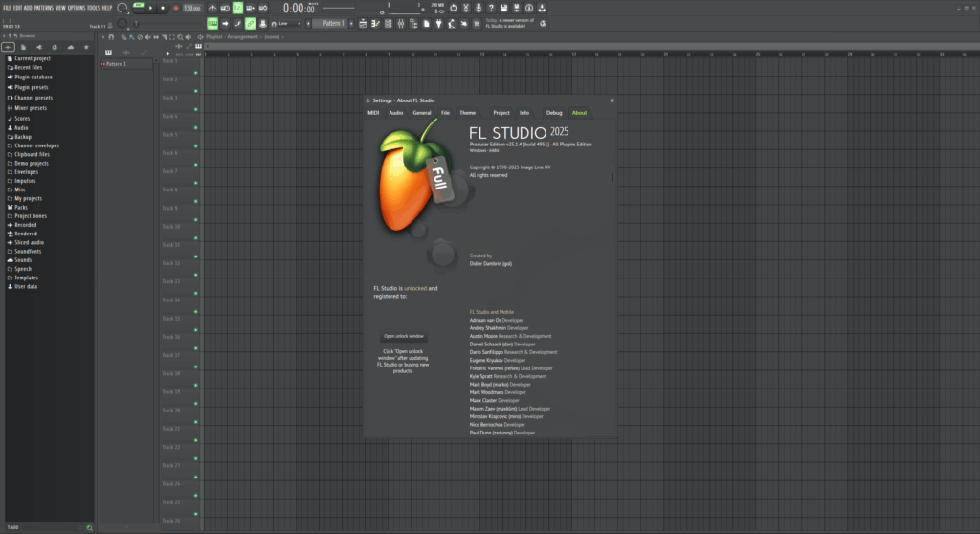Click the browser search magnifier icon

click(x=89, y=527)
